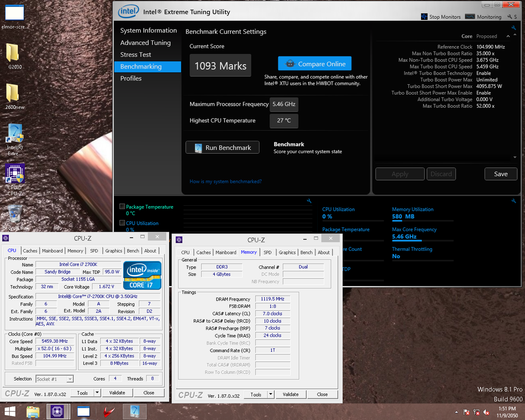Click Compare Online button
Screen dimensions: 525x420
315,64
